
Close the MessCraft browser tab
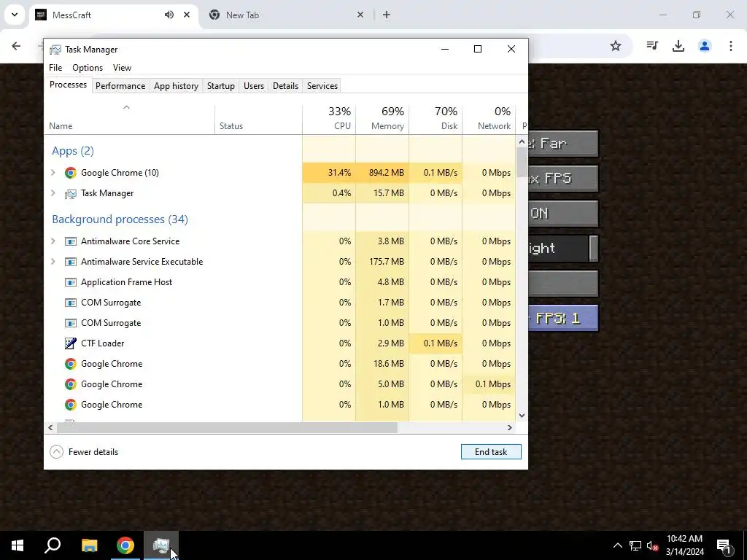click(x=187, y=15)
